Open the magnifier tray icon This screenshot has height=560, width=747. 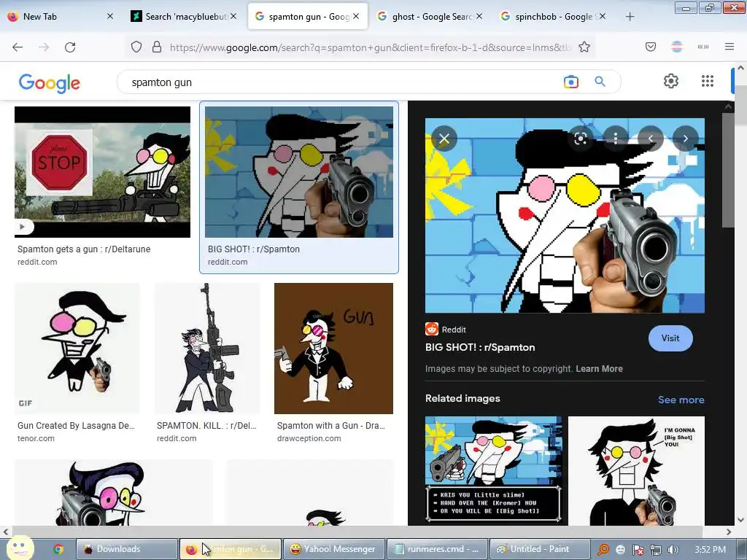[603, 550]
